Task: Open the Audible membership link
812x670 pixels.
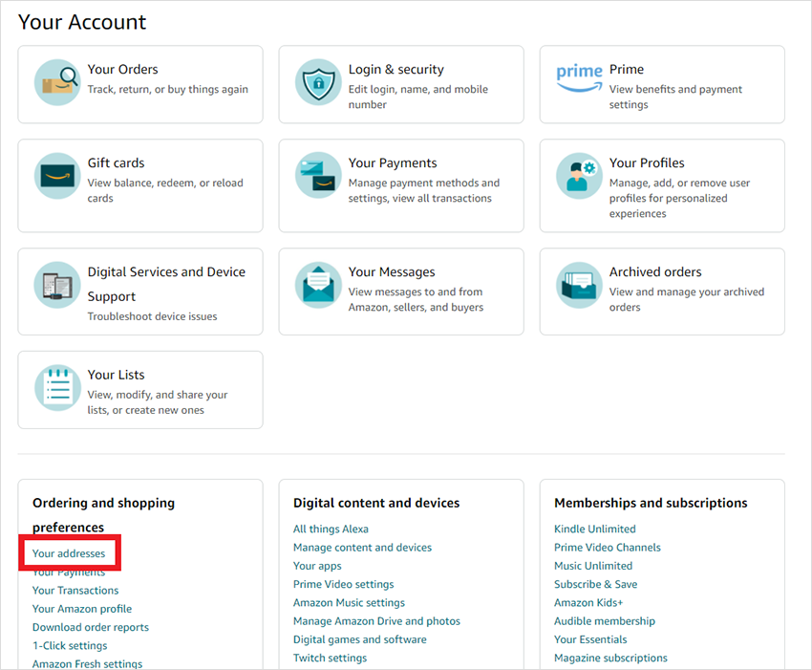Action: 604,621
